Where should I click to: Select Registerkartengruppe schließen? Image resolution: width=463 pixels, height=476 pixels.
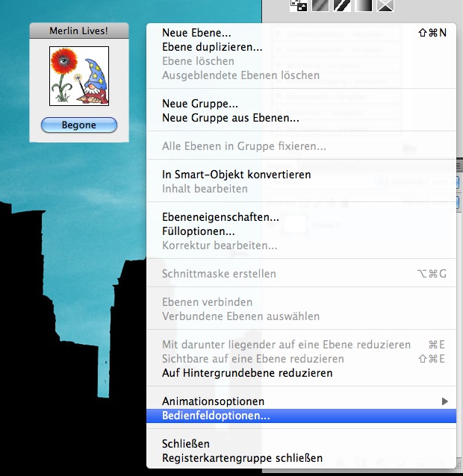tap(301, 458)
